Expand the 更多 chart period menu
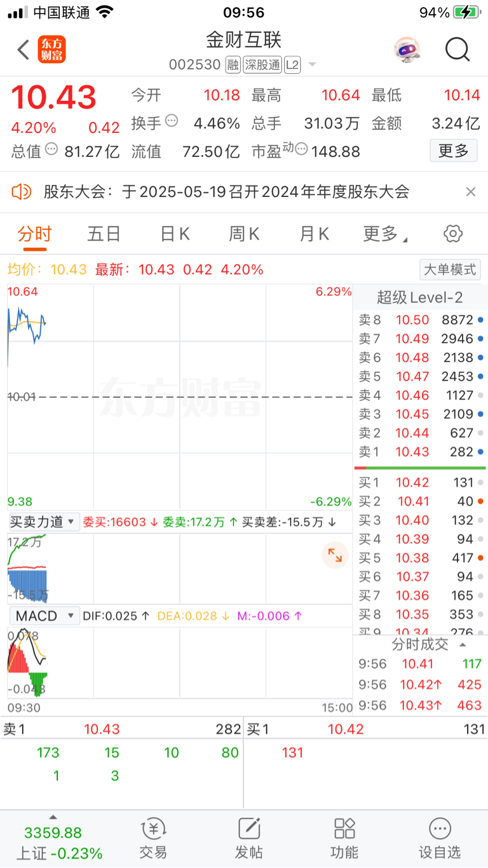The height and width of the screenshot is (868, 488). [x=385, y=234]
